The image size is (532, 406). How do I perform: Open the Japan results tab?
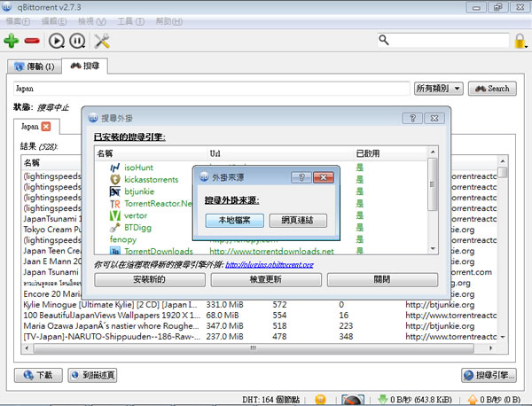tap(30, 127)
